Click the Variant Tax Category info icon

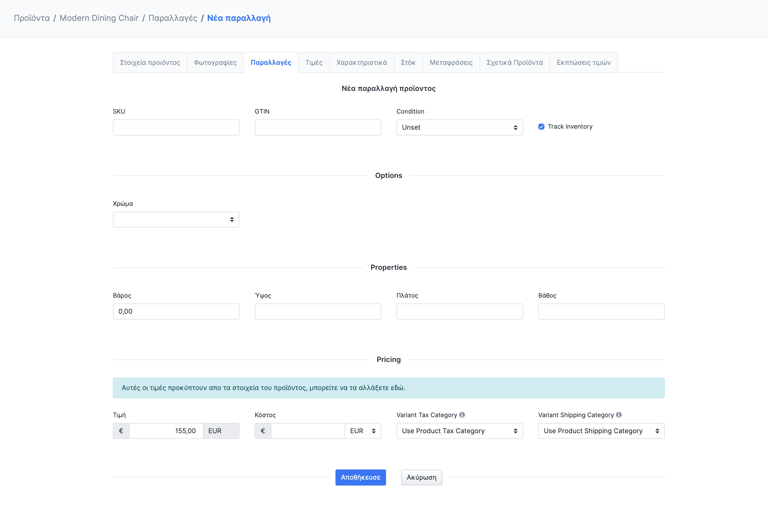click(x=462, y=415)
